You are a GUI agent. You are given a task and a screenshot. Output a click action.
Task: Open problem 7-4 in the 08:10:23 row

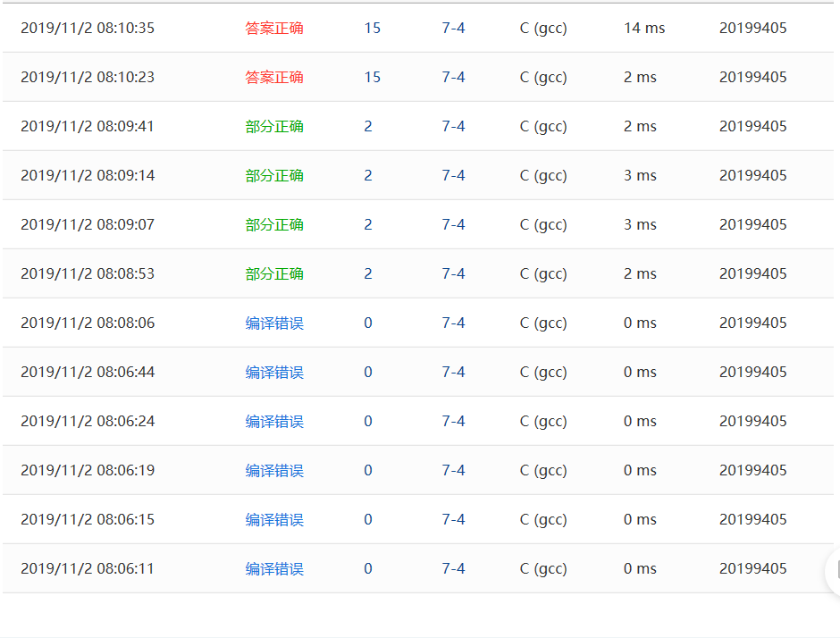click(x=453, y=77)
